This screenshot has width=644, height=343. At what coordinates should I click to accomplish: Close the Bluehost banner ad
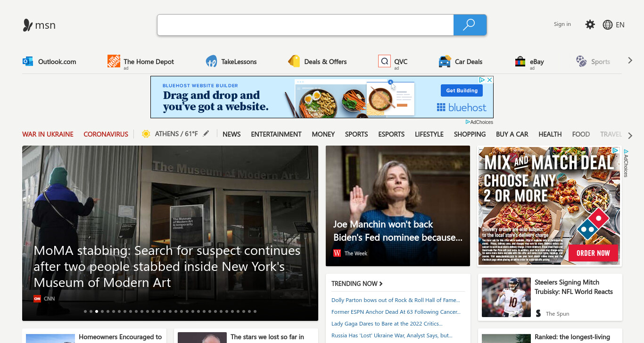point(489,80)
